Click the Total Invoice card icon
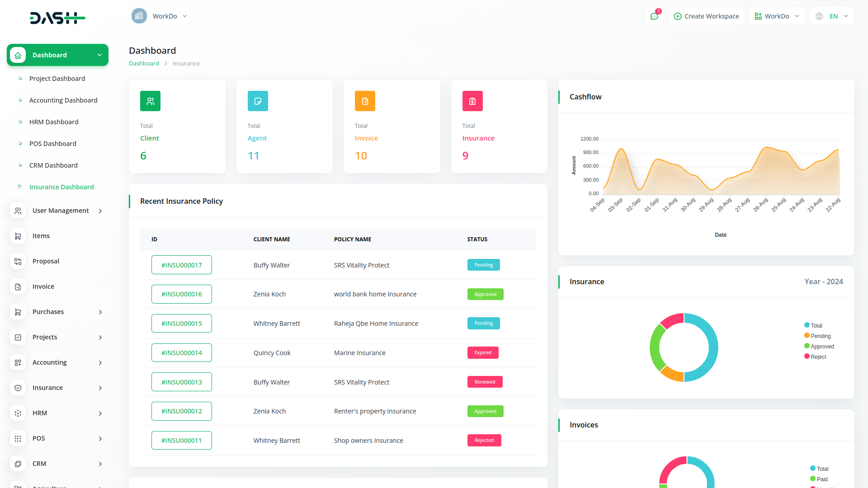The image size is (868, 488). [365, 101]
